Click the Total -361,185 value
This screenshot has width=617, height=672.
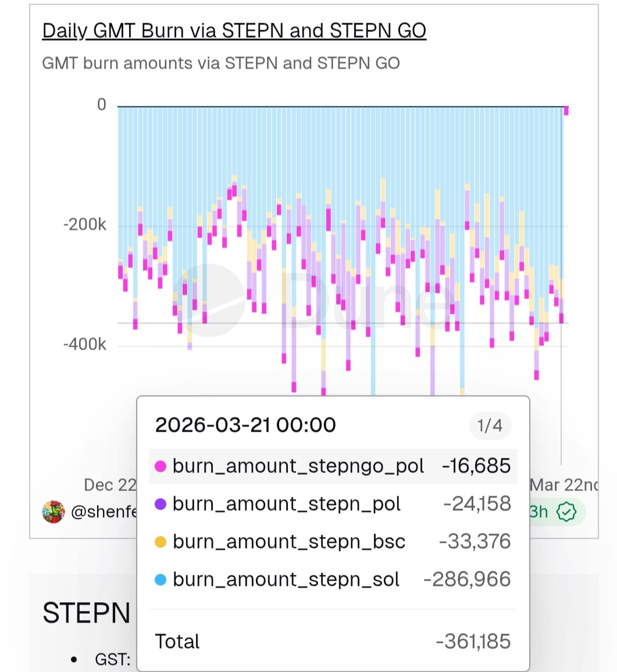point(473,642)
